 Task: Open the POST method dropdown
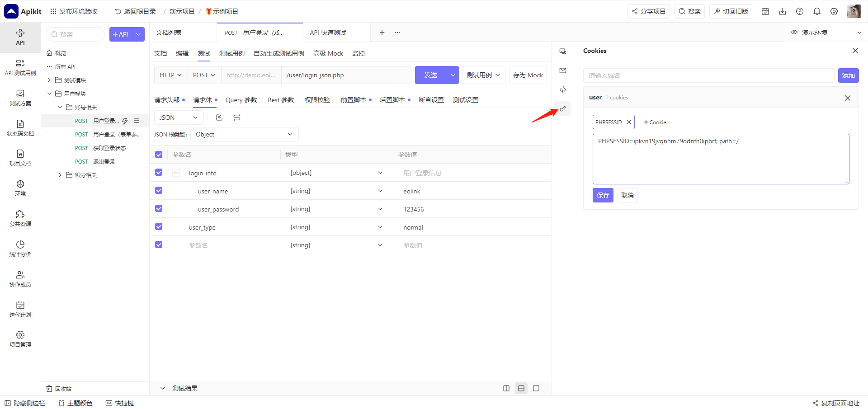click(x=204, y=75)
